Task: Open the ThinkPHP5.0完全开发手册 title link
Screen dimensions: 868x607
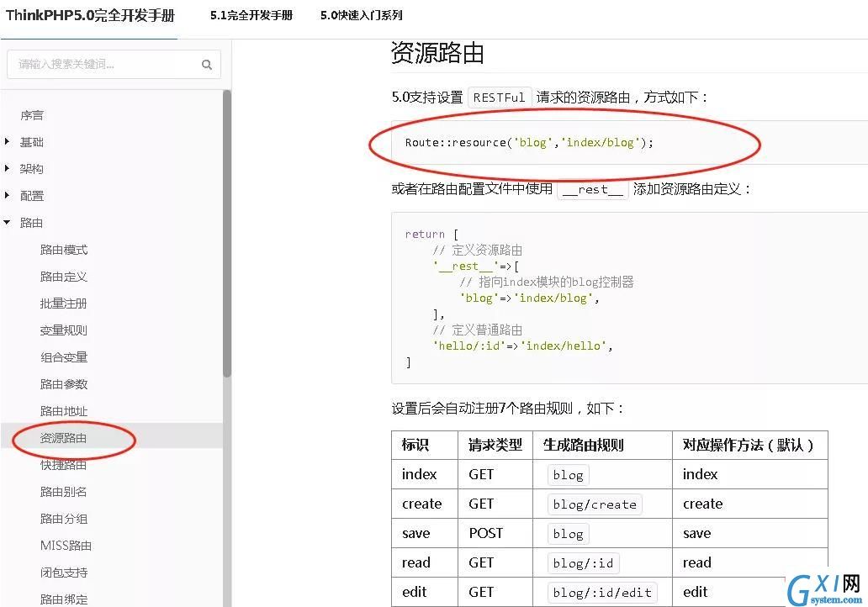Action: [90, 15]
